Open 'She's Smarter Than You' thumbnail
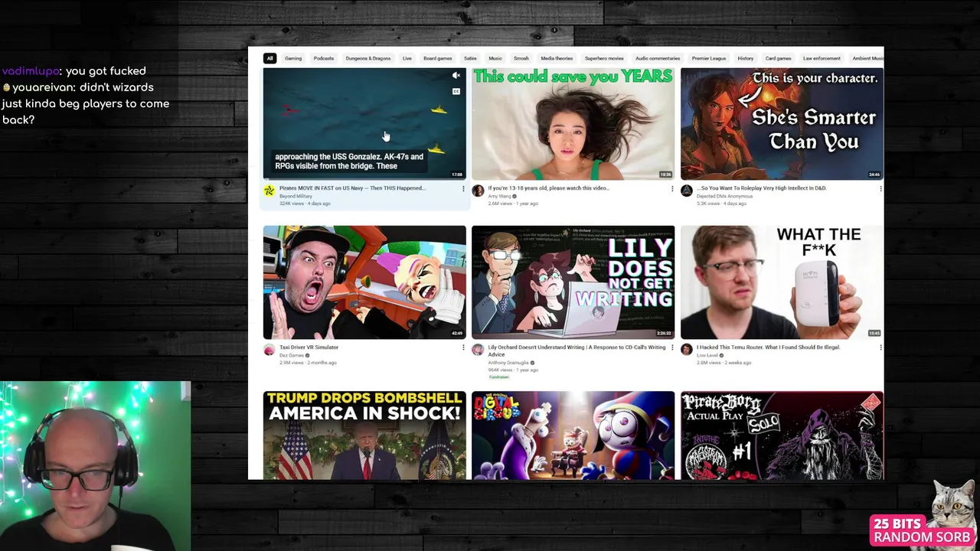Screen dimensions: 980x551 [x=782, y=123]
